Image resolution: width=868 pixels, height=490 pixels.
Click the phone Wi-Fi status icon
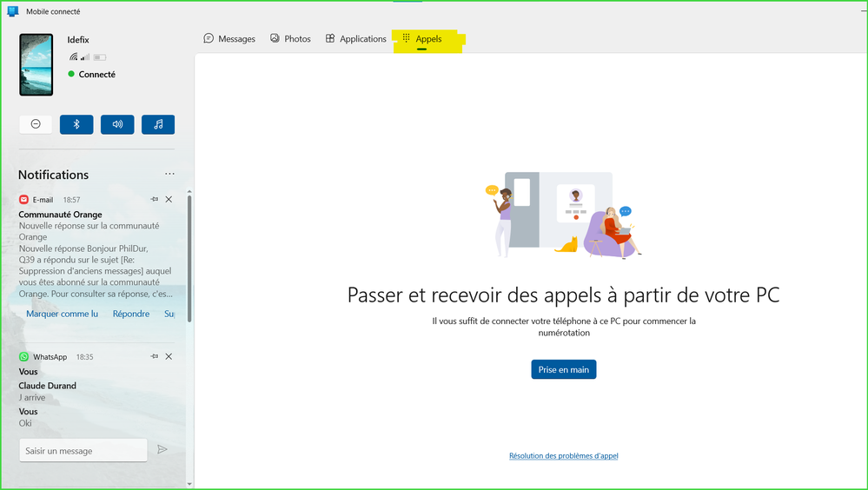[x=73, y=57]
